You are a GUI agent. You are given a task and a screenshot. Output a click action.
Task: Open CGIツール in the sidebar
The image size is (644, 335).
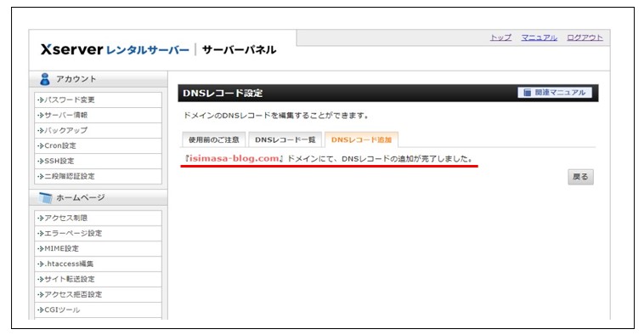coord(99,309)
